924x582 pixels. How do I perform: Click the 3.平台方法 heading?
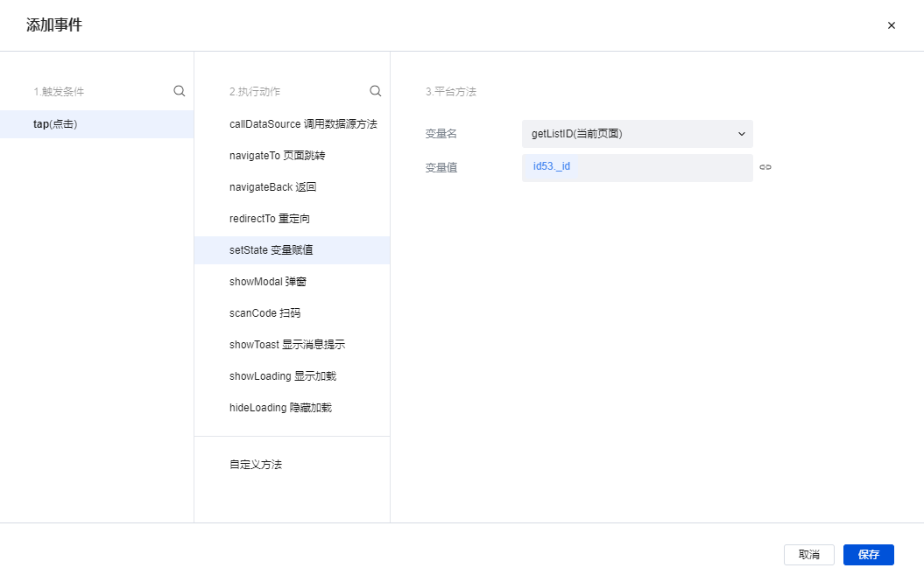[451, 91]
